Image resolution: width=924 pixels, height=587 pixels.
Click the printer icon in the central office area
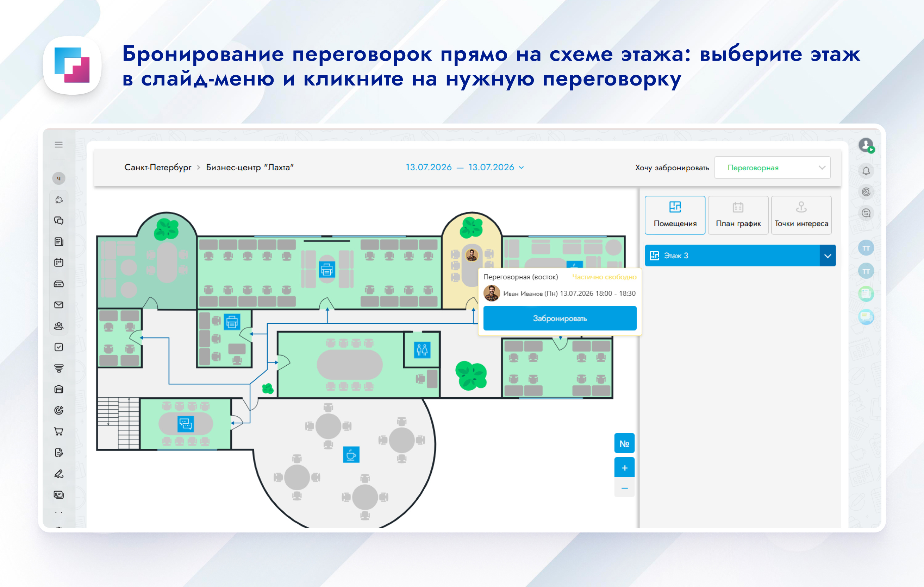[327, 270]
